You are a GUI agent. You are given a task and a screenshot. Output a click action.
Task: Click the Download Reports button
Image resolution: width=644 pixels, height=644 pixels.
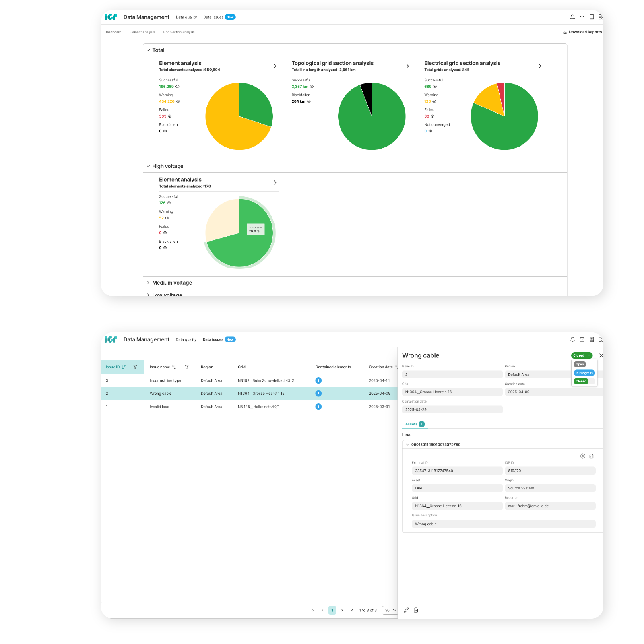582,32
